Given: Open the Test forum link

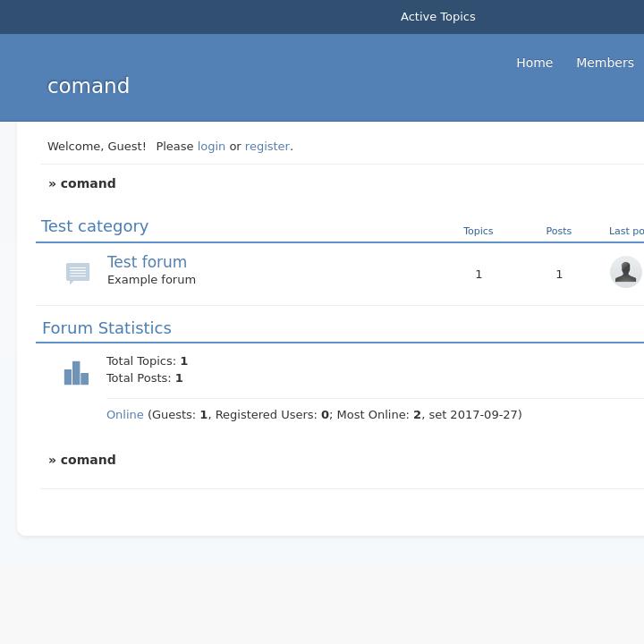Looking at the screenshot, I should [x=147, y=262].
